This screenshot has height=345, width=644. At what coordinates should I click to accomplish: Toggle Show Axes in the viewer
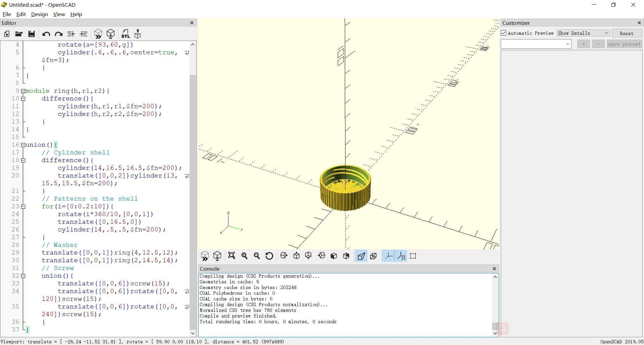[x=388, y=256]
